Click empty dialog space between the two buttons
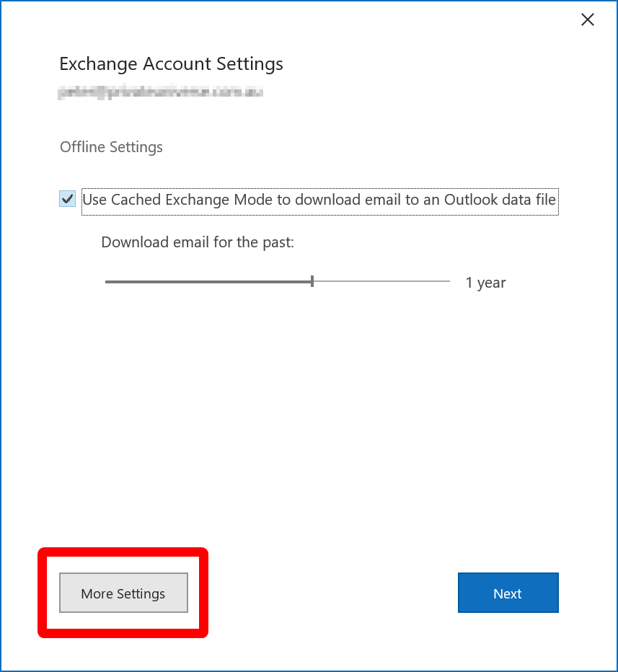618x672 pixels. click(332, 593)
